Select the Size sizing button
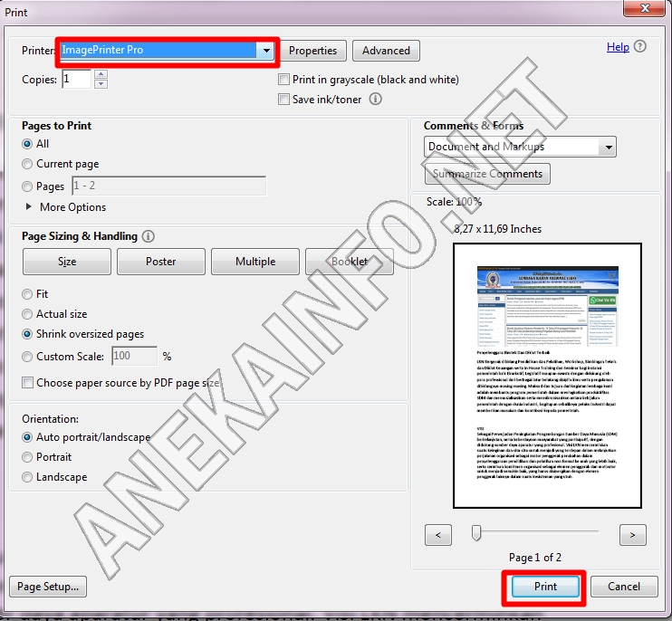This screenshot has height=621, width=672. pyautogui.click(x=67, y=262)
